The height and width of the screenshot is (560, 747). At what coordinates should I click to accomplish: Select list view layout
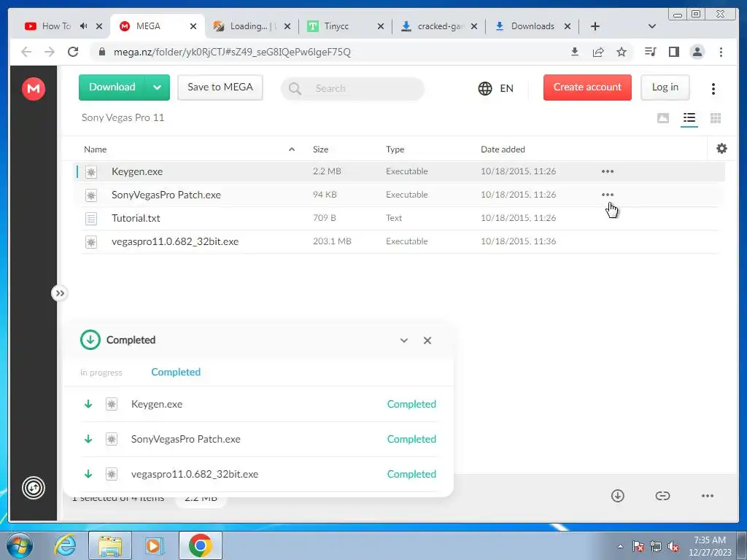click(689, 117)
